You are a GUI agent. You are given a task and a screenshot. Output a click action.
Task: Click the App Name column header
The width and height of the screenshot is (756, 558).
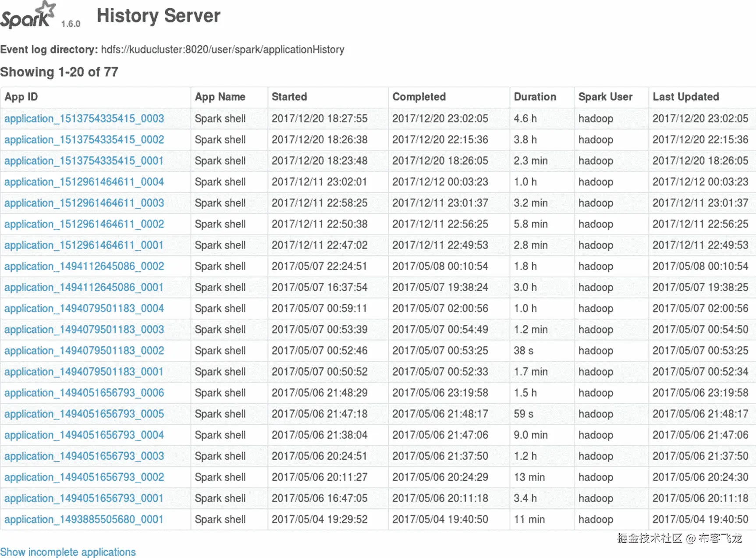coord(220,97)
